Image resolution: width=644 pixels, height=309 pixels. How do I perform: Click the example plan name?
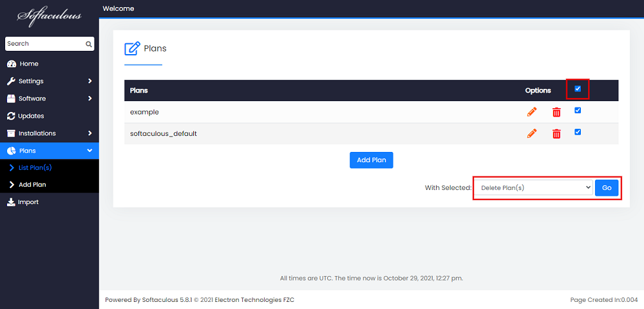[x=144, y=112]
